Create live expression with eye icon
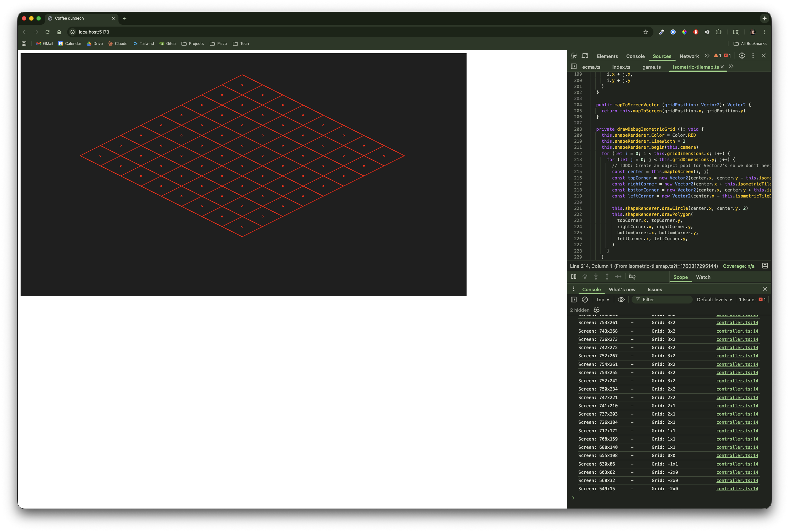This screenshot has width=789, height=532. coord(621,300)
